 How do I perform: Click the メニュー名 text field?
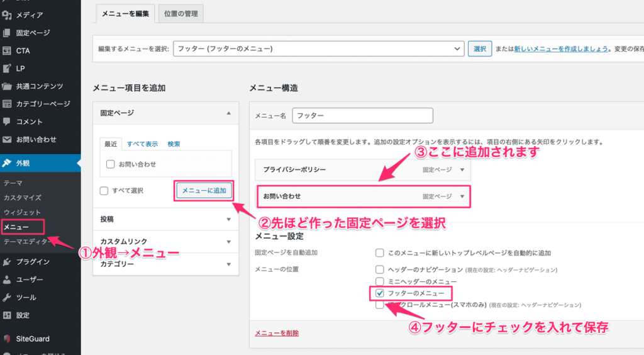363,116
